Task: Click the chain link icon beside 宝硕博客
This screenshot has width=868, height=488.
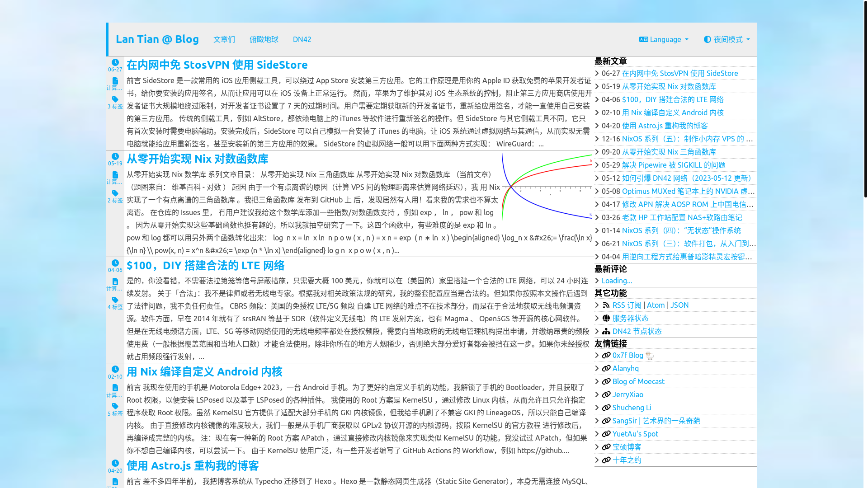Action: click(x=606, y=447)
